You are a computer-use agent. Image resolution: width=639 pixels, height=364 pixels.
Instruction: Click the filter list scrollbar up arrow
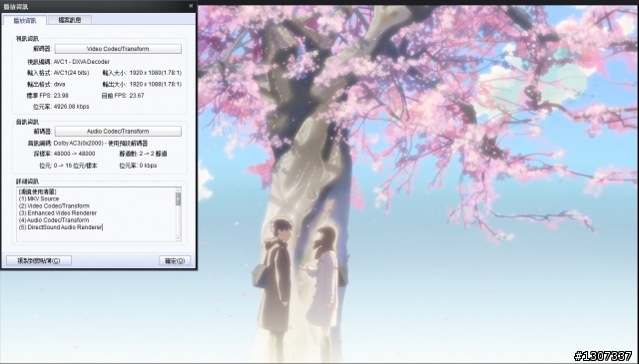tap(178, 190)
